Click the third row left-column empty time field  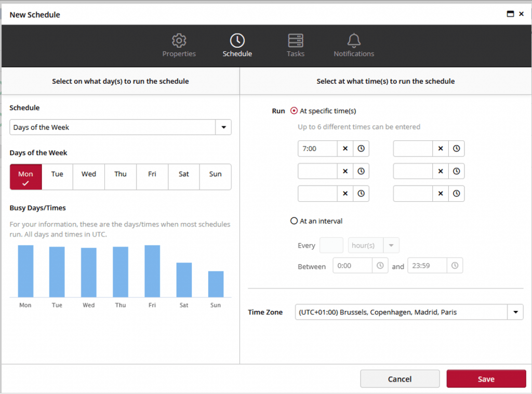click(x=317, y=193)
